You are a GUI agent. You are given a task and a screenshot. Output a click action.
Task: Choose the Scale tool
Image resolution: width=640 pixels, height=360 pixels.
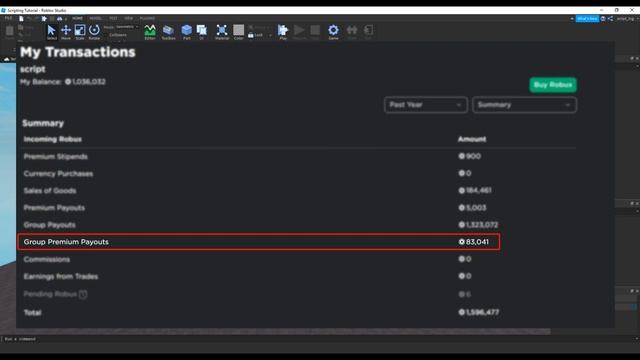[80, 32]
